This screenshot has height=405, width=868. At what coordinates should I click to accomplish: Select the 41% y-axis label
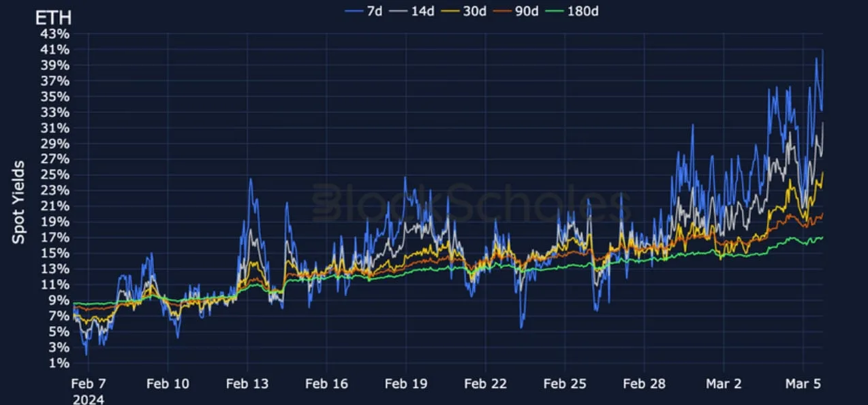point(55,49)
